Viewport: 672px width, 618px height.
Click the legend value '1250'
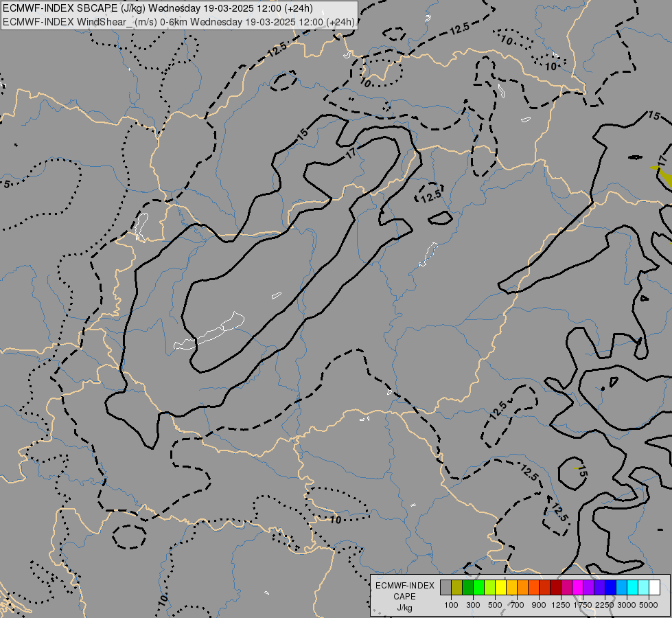point(561,605)
